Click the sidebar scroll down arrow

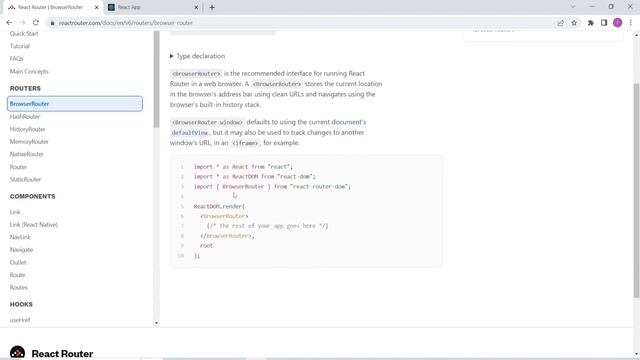tap(156, 323)
